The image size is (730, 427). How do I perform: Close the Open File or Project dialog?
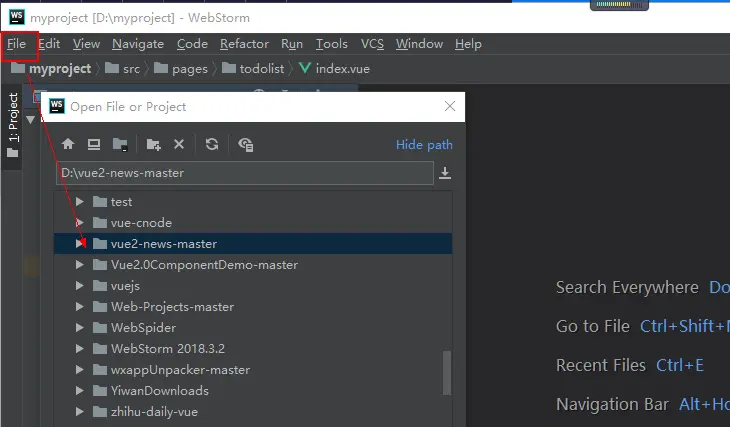point(450,106)
